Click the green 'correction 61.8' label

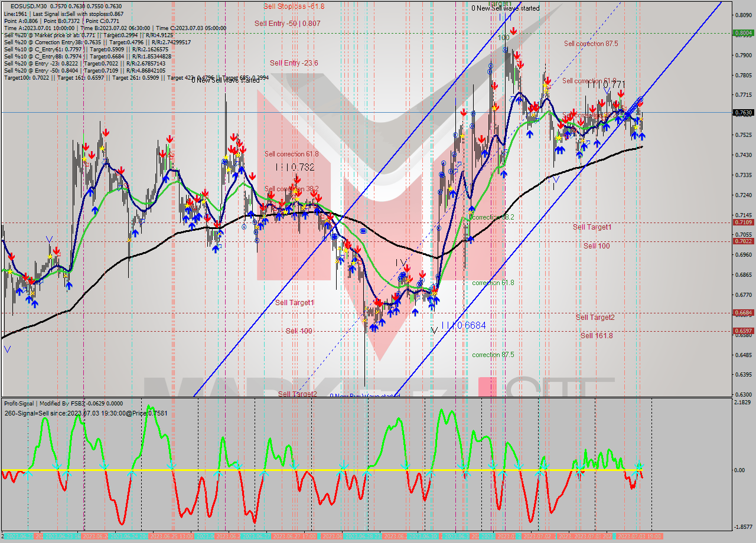pyautogui.click(x=493, y=283)
